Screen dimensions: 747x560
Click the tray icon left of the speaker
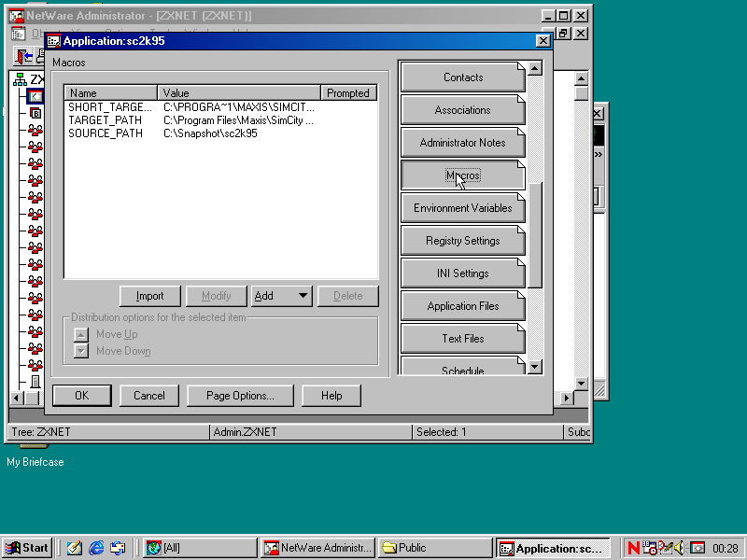click(x=665, y=548)
